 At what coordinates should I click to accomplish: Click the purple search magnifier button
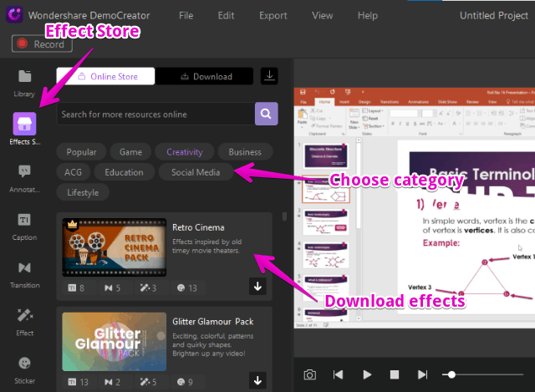[266, 114]
